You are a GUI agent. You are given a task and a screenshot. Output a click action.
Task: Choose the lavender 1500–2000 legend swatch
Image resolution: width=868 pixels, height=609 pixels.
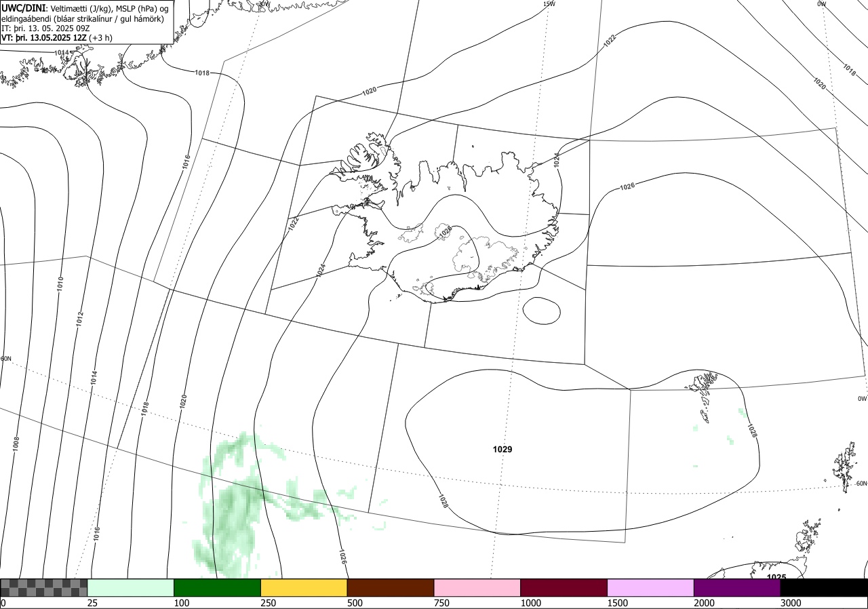coord(651,587)
